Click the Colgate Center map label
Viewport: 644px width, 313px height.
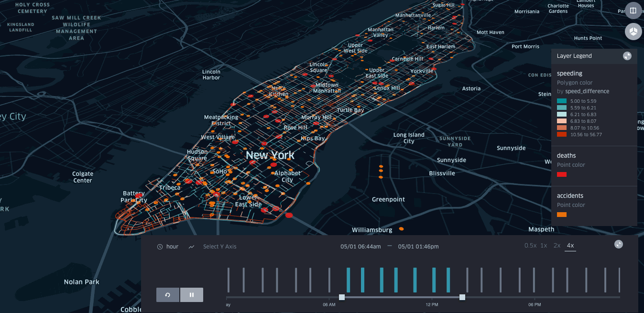pyautogui.click(x=83, y=177)
